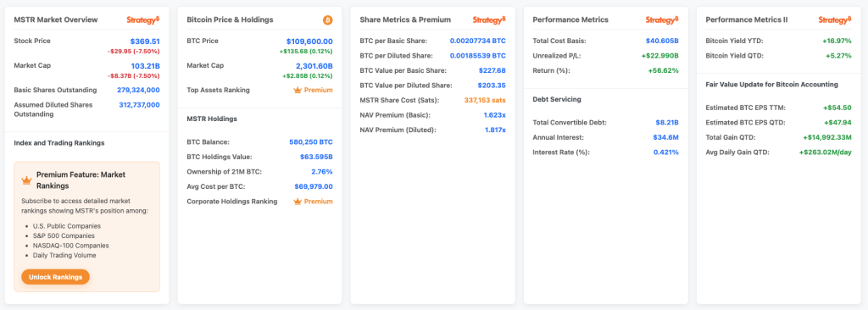
Task: Click the MSTR Share Cost sats value
Action: pos(485,100)
